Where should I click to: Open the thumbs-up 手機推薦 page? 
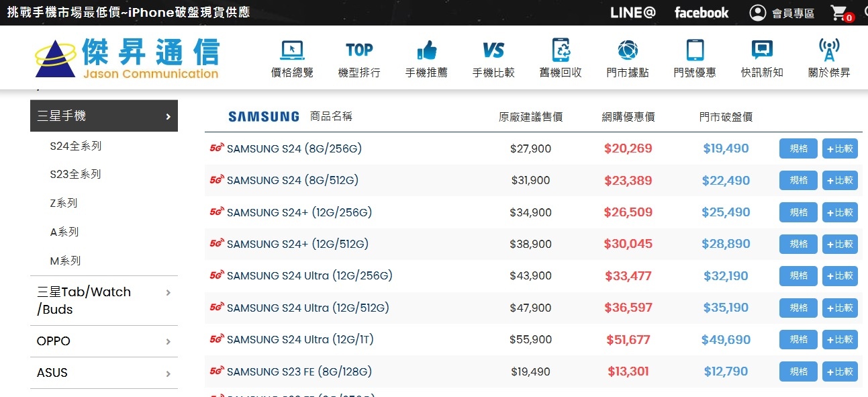[426, 59]
